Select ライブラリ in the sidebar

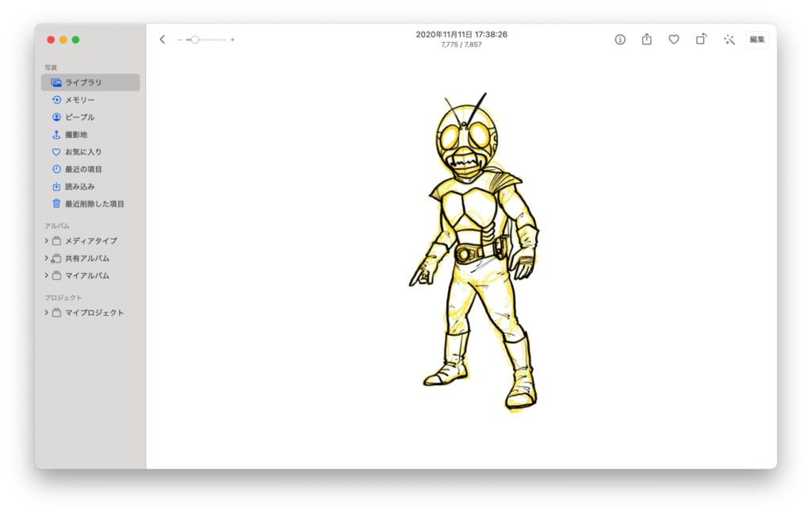pyautogui.click(x=90, y=83)
